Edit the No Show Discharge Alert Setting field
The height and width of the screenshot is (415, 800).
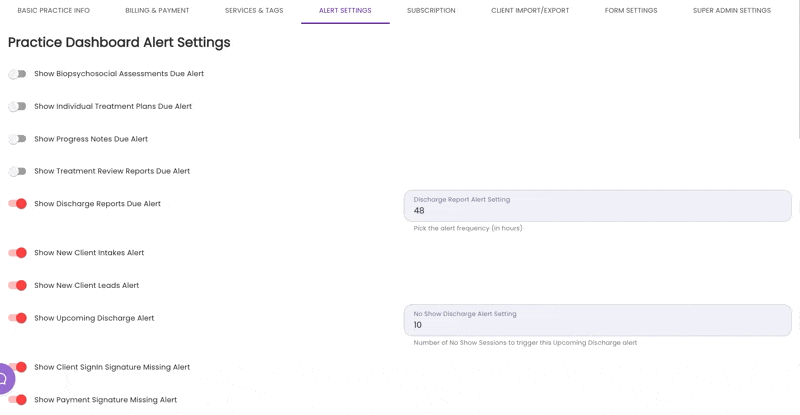[x=597, y=321]
